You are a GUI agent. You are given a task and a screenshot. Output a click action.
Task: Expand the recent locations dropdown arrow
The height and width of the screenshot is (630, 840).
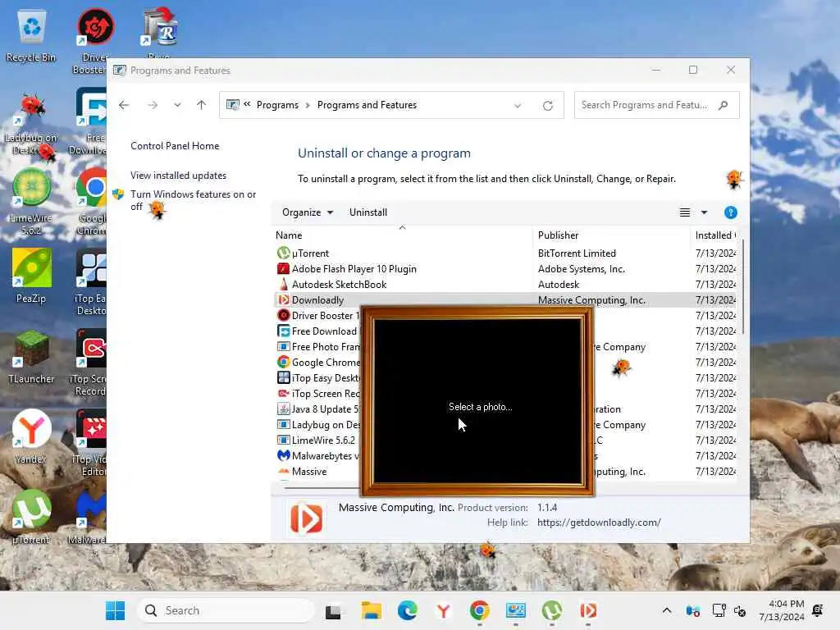click(177, 105)
